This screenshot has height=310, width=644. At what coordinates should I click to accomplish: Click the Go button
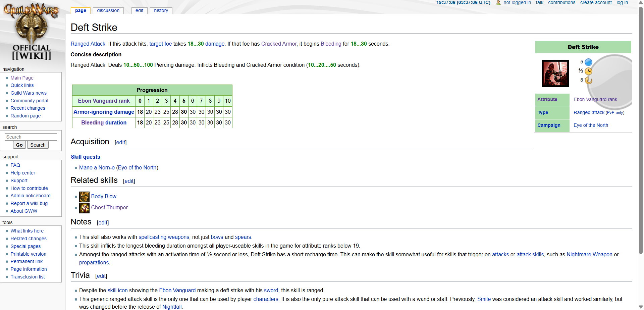(19, 145)
